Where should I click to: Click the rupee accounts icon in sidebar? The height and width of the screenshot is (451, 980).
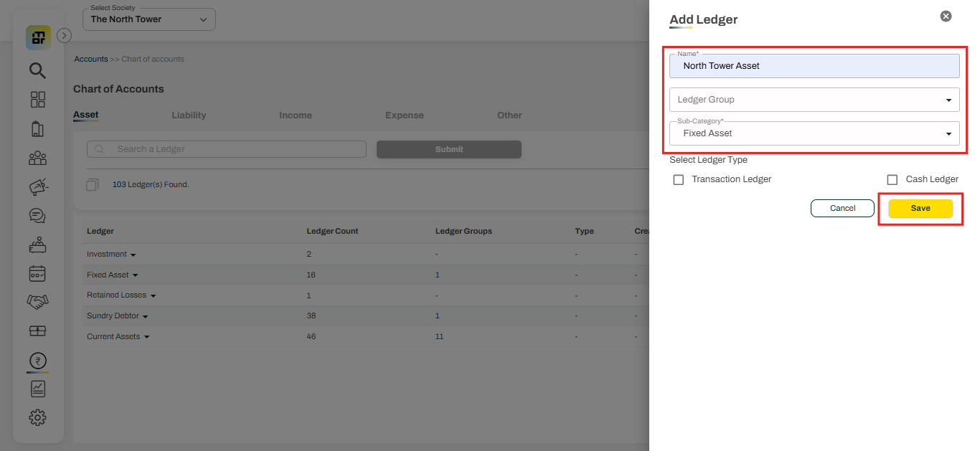[37, 361]
